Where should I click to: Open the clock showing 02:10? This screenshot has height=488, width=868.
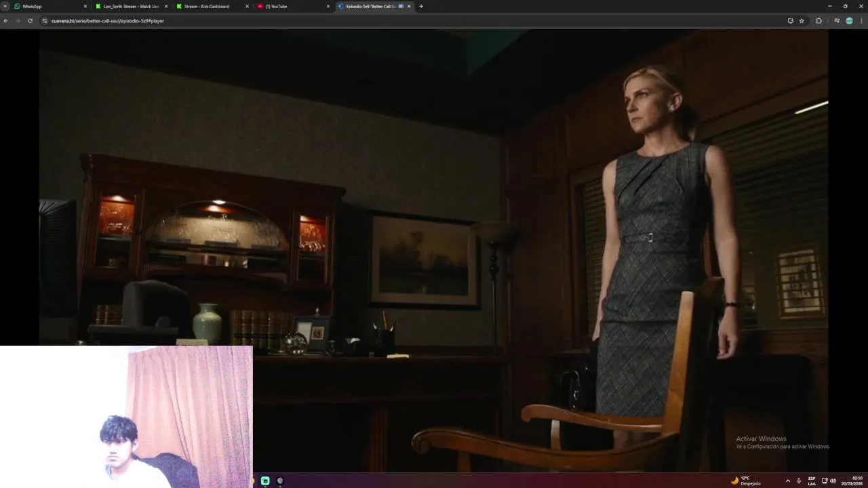852,481
